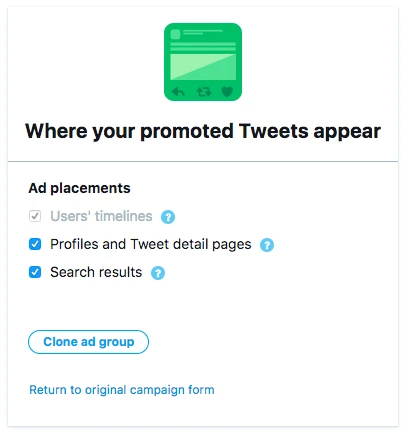The width and height of the screenshot is (409, 433).
Task: Click the retweet icon in the green tweet illustration
Action: (x=204, y=91)
